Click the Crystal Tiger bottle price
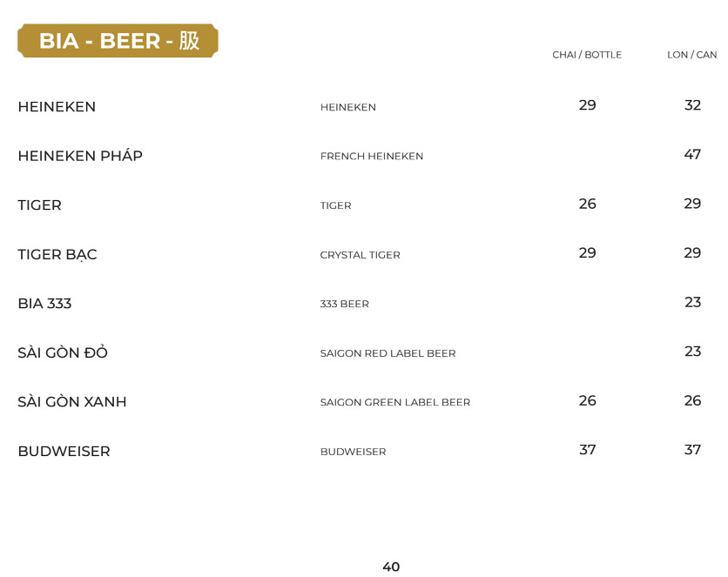Screen dimensions: 728x577 (x=588, y=253)
